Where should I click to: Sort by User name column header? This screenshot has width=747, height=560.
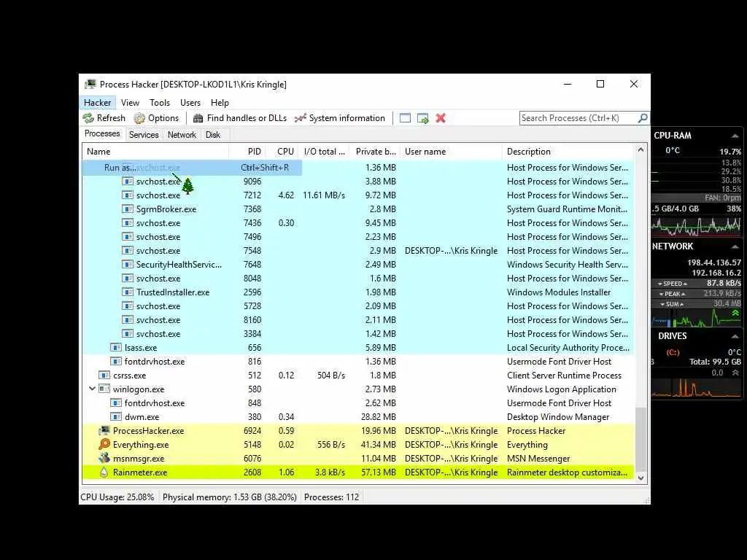[x=451, y=152]
